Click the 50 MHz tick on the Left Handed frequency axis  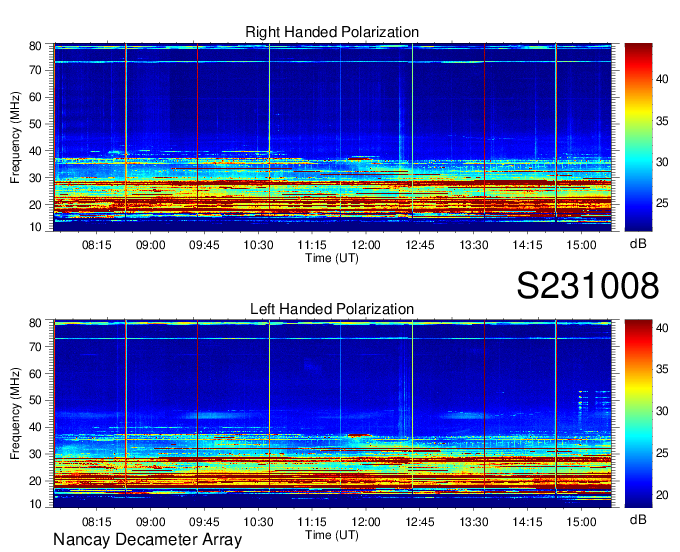coord(35,400)
